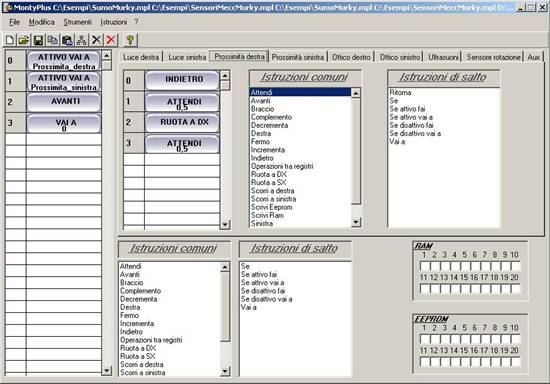Viewport: 550px width, 384px height.
Task: Open a file with the folder icon
Action: point(24,40)
